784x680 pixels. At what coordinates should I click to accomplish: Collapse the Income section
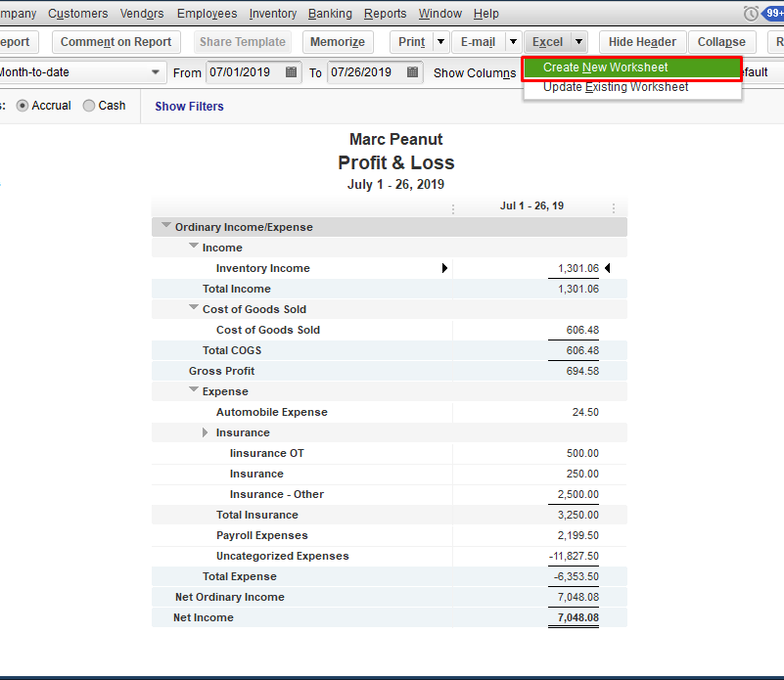[194, 246]
